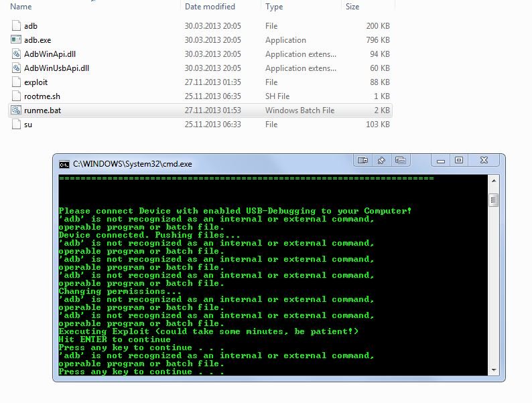The image size is (532, 403).
Task: Select the runme.bat file name
Action: [x=42, y=110]
